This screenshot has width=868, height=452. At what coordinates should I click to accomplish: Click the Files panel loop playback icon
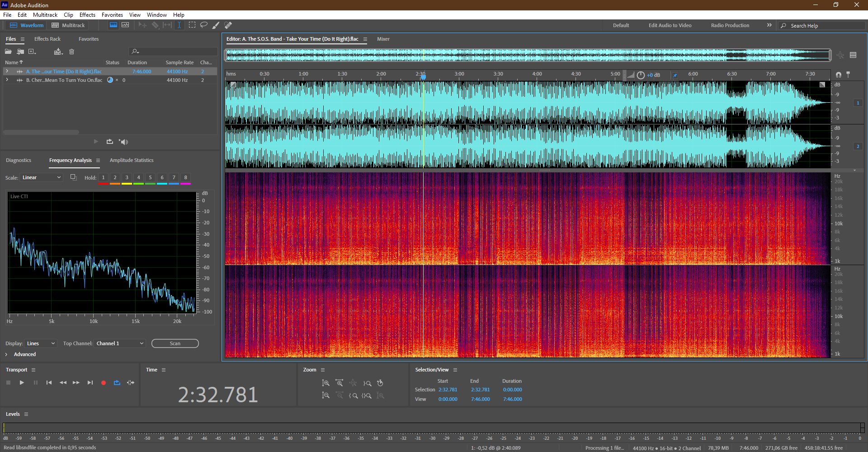[x=110, y=142]
